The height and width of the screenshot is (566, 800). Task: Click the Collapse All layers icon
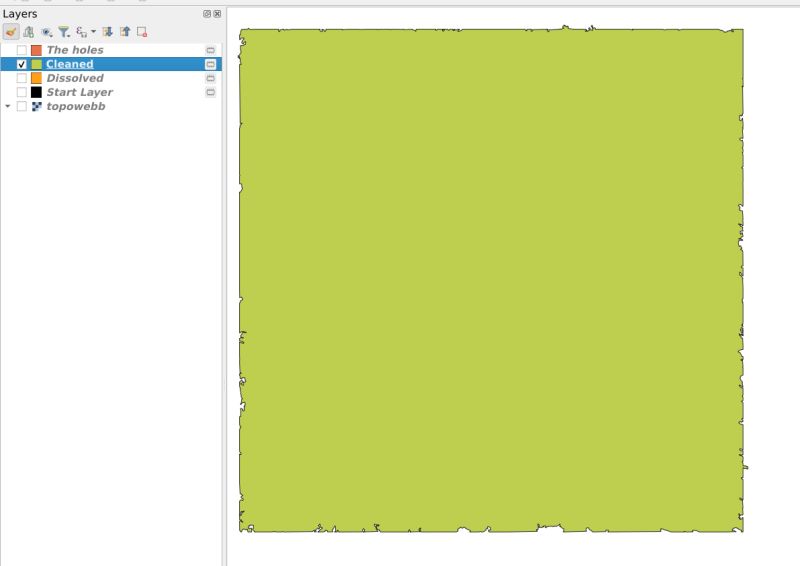125,32
